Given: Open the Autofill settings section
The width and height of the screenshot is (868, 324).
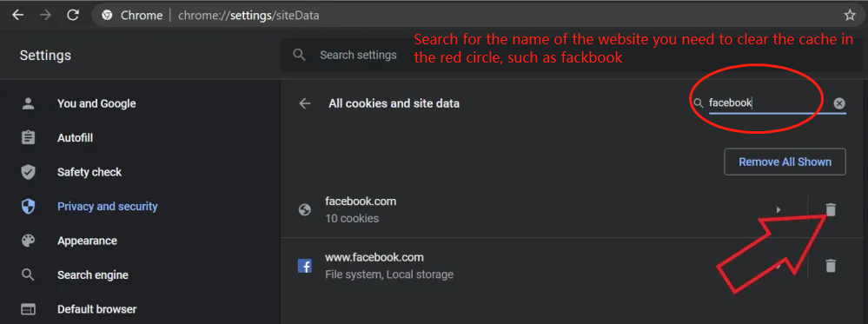Looking at the screenshot, I should point(75,138).
